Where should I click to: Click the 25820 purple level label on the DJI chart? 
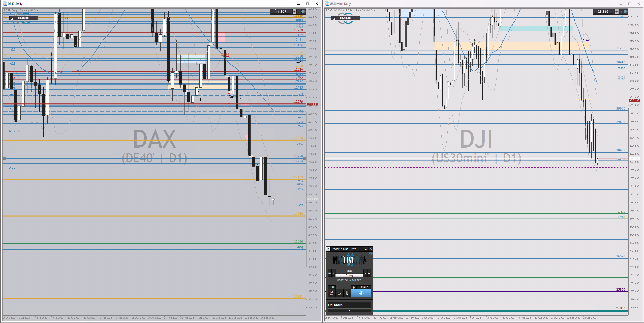coord(621,289)
